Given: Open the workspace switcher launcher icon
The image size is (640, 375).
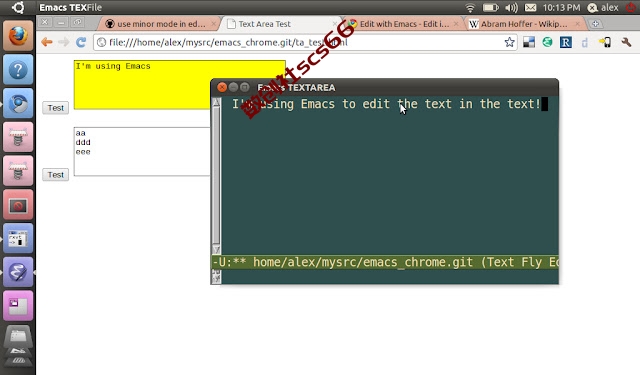Looking at the screenshot, I should (18, 306).
